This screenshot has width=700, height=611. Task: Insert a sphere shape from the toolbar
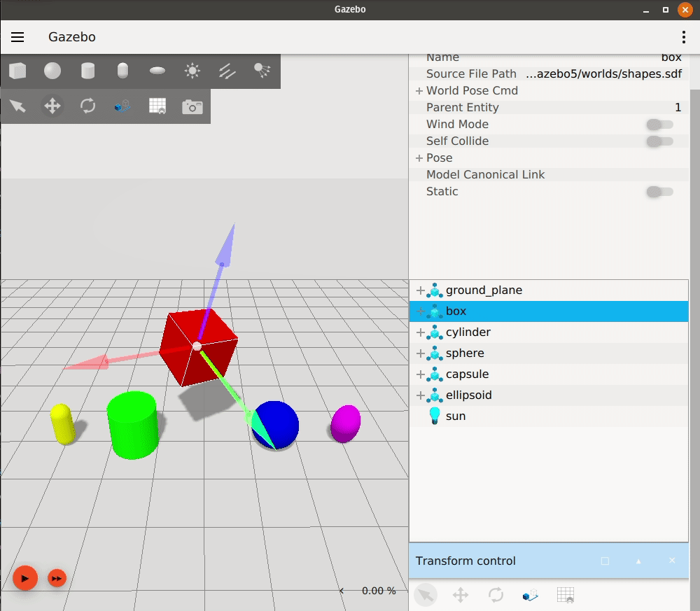(52, 71)
